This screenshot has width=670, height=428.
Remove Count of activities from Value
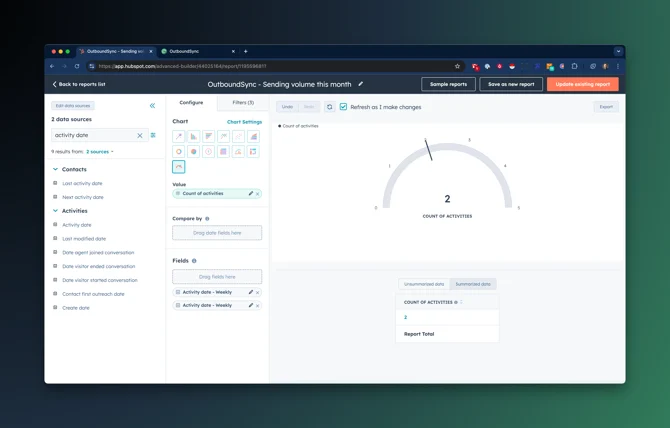(258, 194)
